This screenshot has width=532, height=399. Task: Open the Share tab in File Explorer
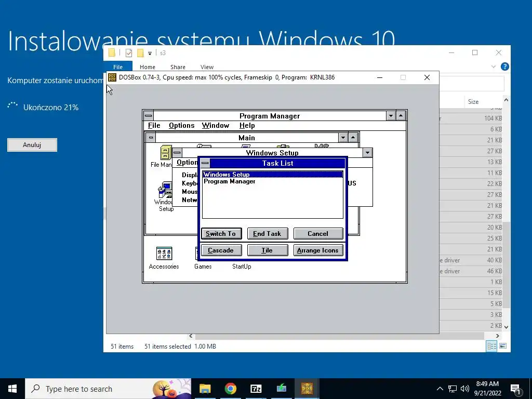pos(178,67)
